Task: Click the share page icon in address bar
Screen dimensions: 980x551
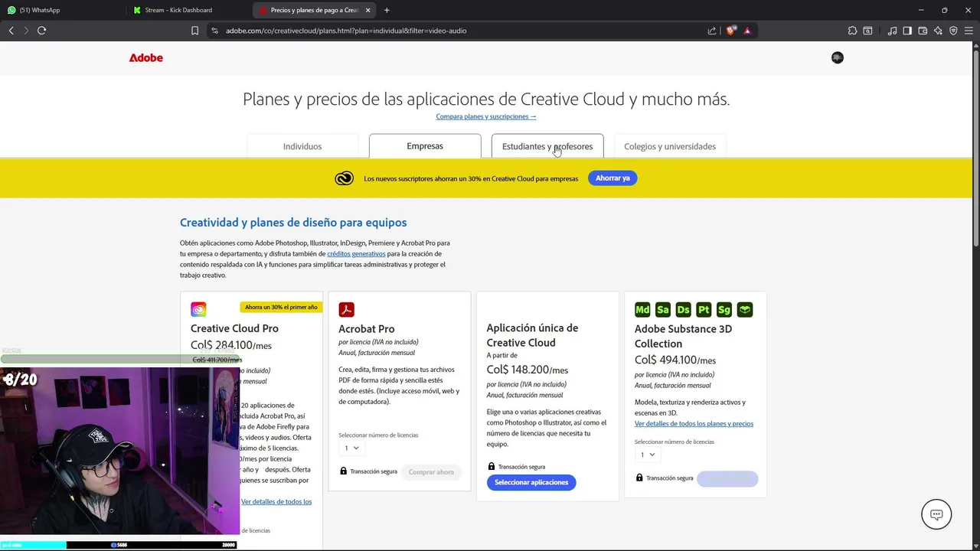Action: pos(712,31)
